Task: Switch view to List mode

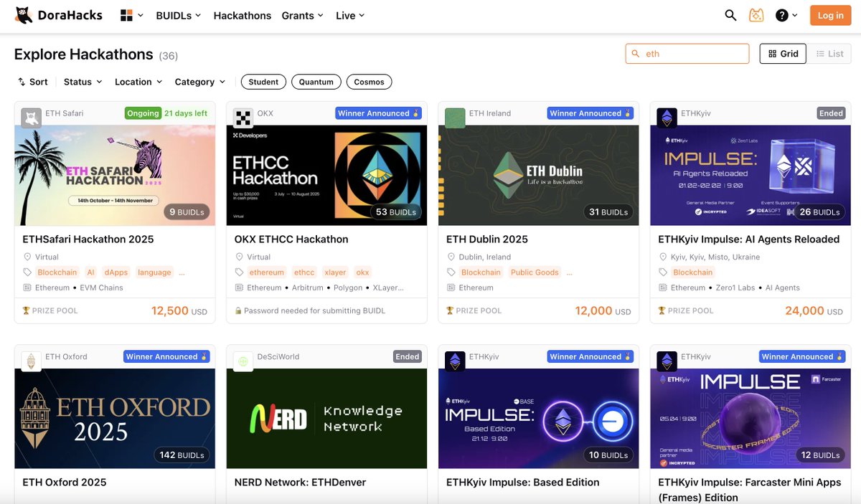Action: [830, 53]
